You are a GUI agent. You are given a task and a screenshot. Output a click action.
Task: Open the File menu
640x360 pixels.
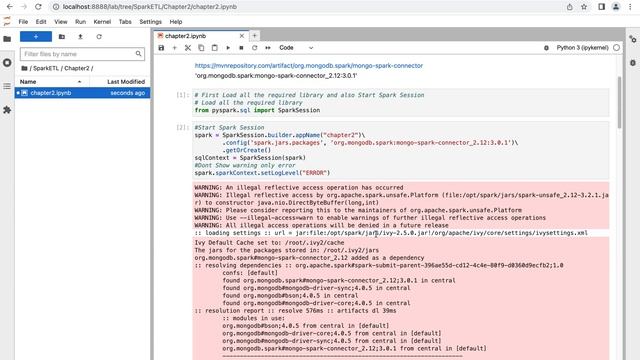click(23, 22)
